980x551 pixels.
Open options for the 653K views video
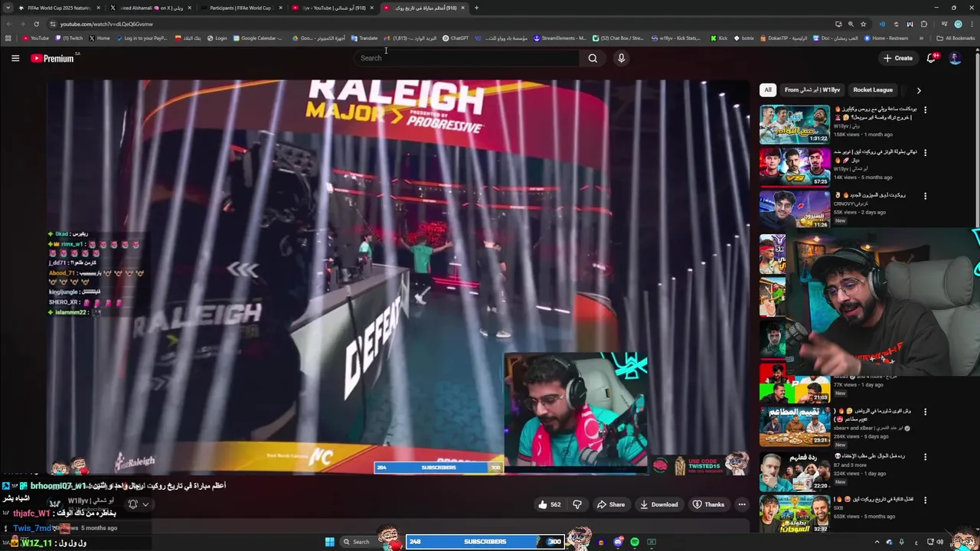tap(925, 500)
